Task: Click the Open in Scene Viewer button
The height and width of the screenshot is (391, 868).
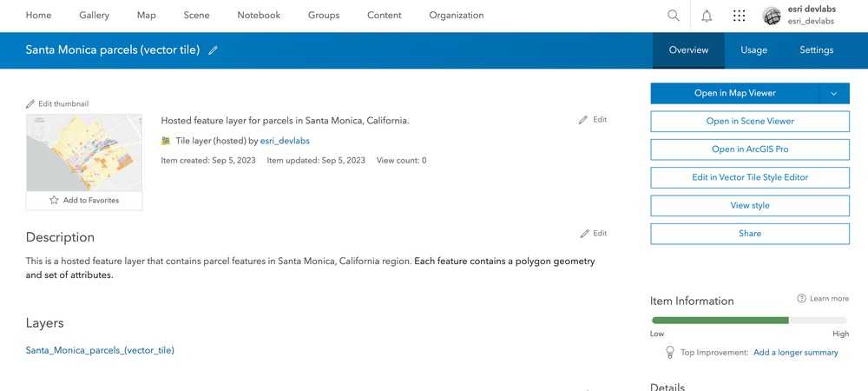Action: click(x=750, y=122)
